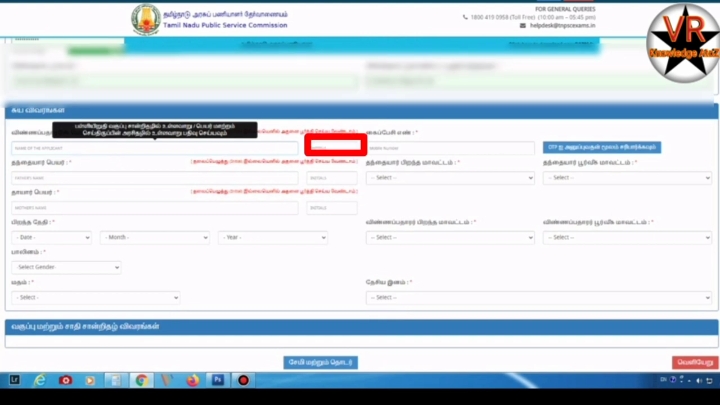Image resolution: width=720 pixels, height=405 pixels.
Task: Click the father's Initials field
Action: (332, 178)
